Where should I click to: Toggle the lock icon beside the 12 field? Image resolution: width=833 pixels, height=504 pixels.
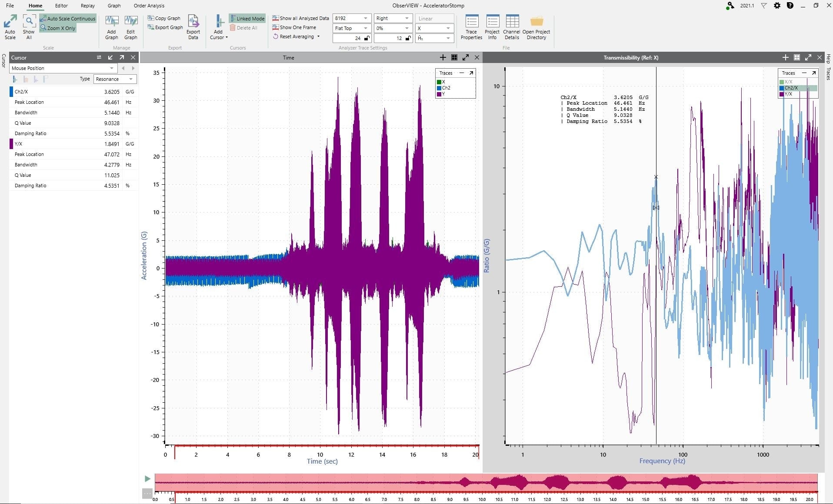tap(408, 38)
